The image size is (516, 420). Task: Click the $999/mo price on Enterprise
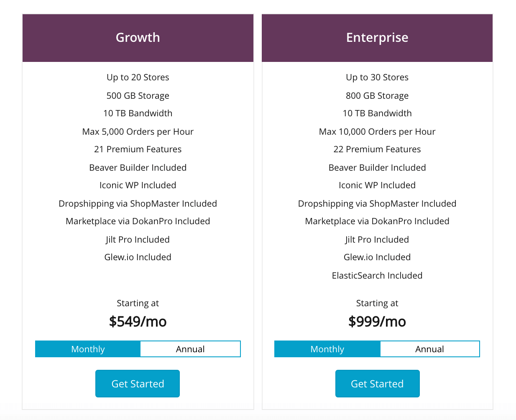(377, 322)
